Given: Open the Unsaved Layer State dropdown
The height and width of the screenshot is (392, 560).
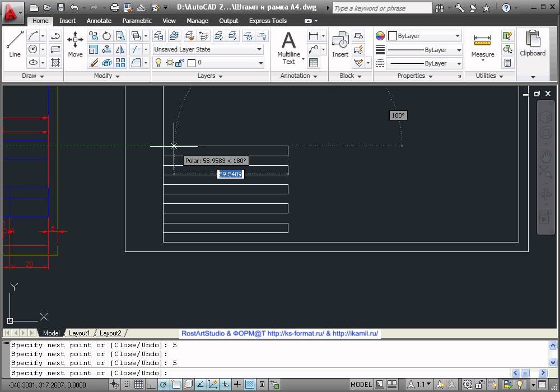Looking at the screenshot, I should (208, 49).
